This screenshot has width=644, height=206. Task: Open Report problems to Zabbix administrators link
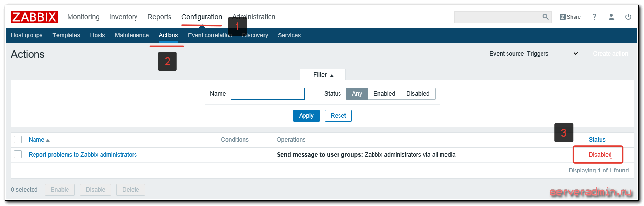tap(83, 155)
